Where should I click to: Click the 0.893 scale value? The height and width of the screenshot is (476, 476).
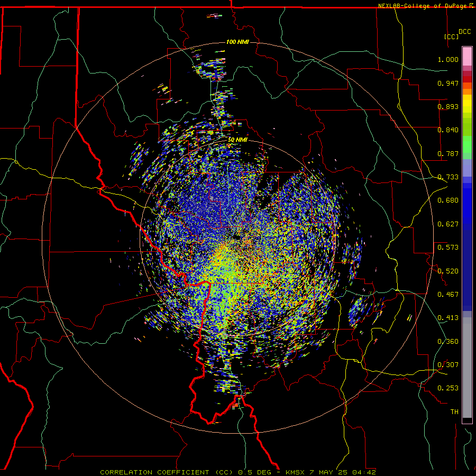coord(448,106)
